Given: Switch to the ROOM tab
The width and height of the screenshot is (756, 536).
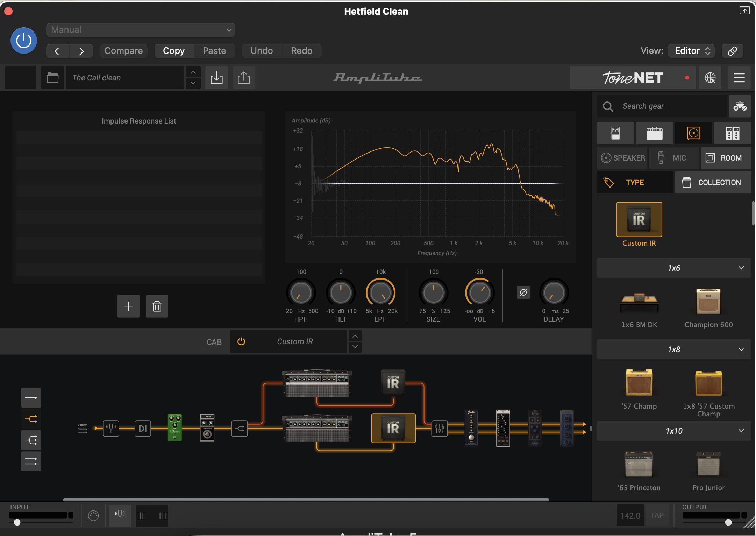Looking at the screenshot, I should (726, 158).
